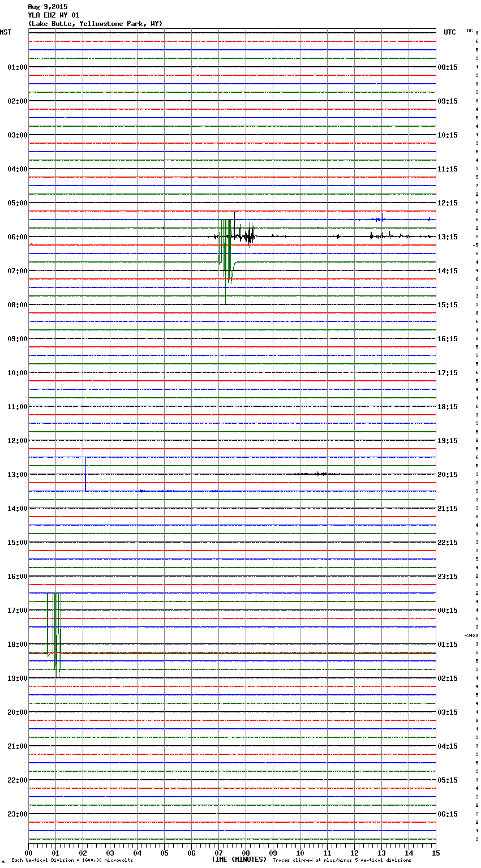Viewport: 481px width, 868px height.
Task: Click minute tick label '13' on the time axis
Action: 382,853
